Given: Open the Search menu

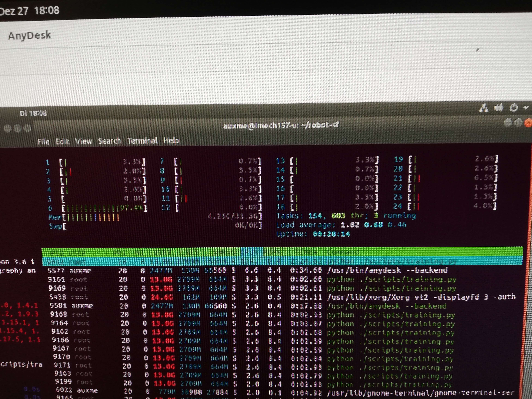Looking at the screenshot, I should click(109, 141).
